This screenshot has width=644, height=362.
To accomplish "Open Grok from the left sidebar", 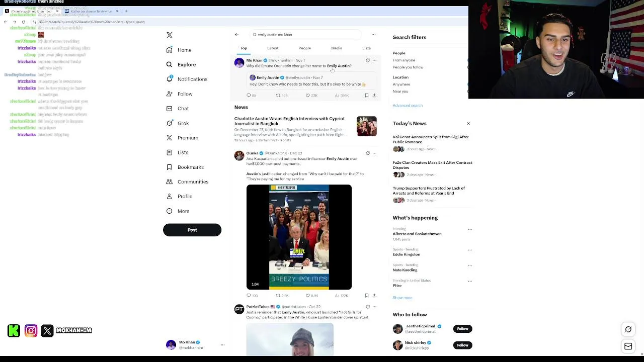I will (178, 123).
